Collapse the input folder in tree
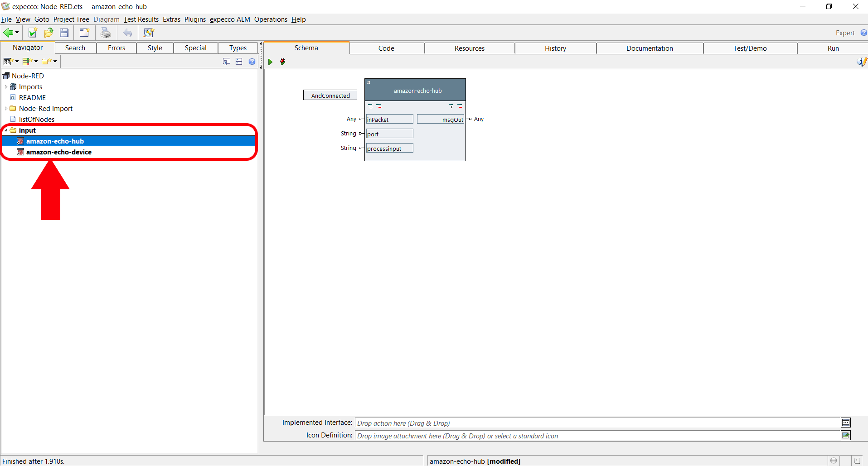This screenshot has height=466, width=868. tap(6, 130)
